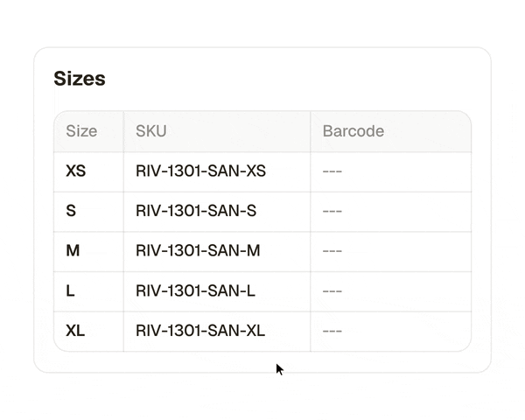Click the blank card area below the table
This screenshot has height=420, width=525.
pyautogui.click(x=262, y=361)
